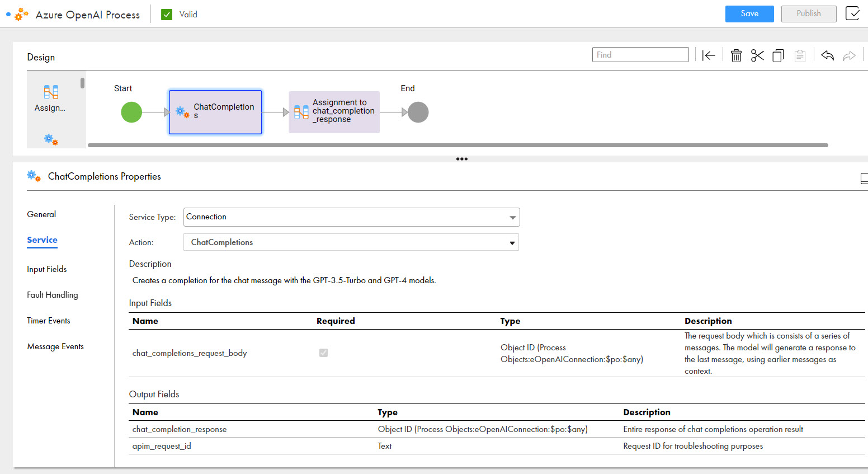Click chat_completion_response output field name
The height and width of the screenshot is (474, 868).
180,429
